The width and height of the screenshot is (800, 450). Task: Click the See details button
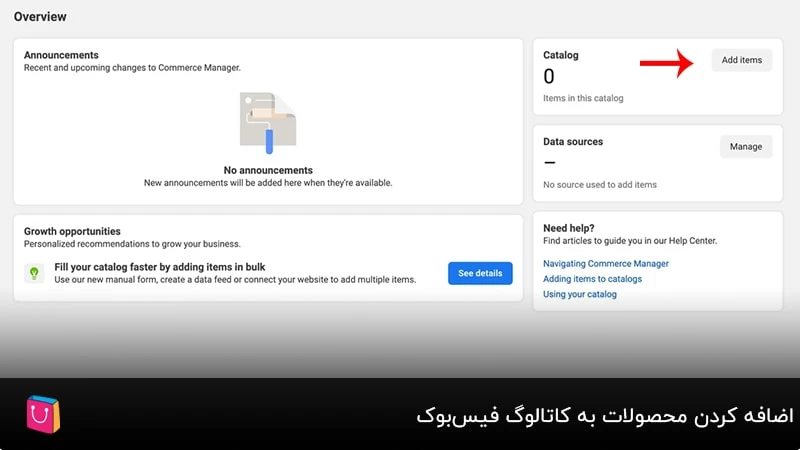tap(480, 273)
